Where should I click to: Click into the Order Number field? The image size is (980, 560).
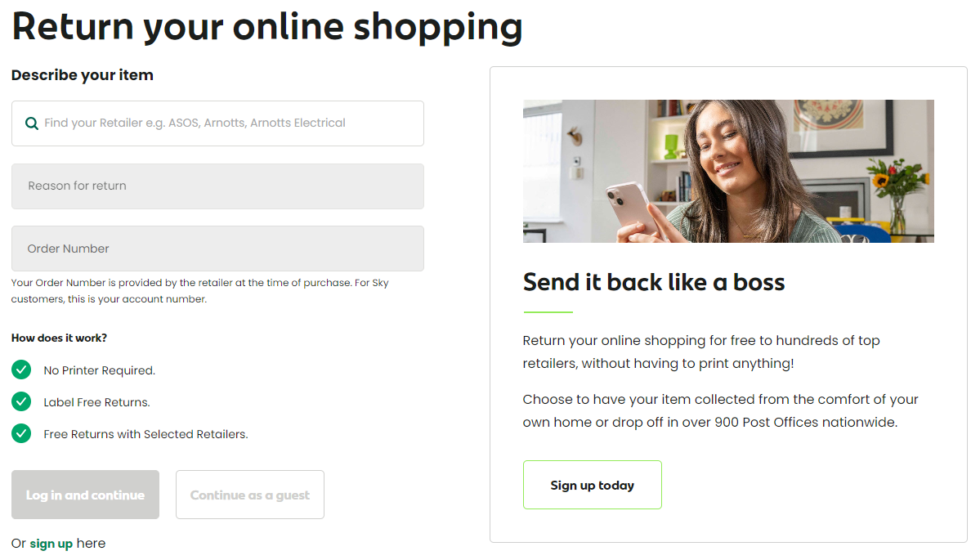tap(217, 249)
